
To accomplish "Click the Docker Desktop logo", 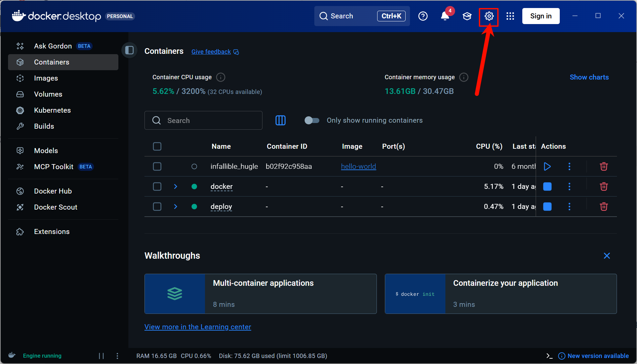I will coord(57,16).
